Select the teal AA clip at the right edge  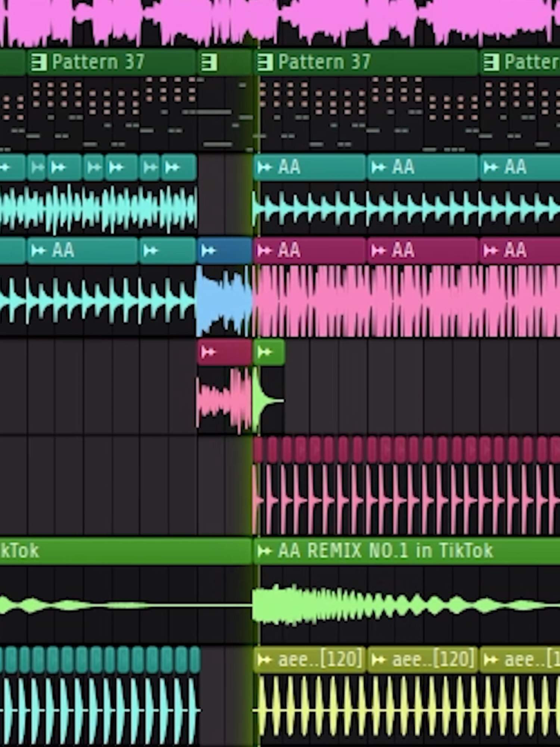coord(520,167)
